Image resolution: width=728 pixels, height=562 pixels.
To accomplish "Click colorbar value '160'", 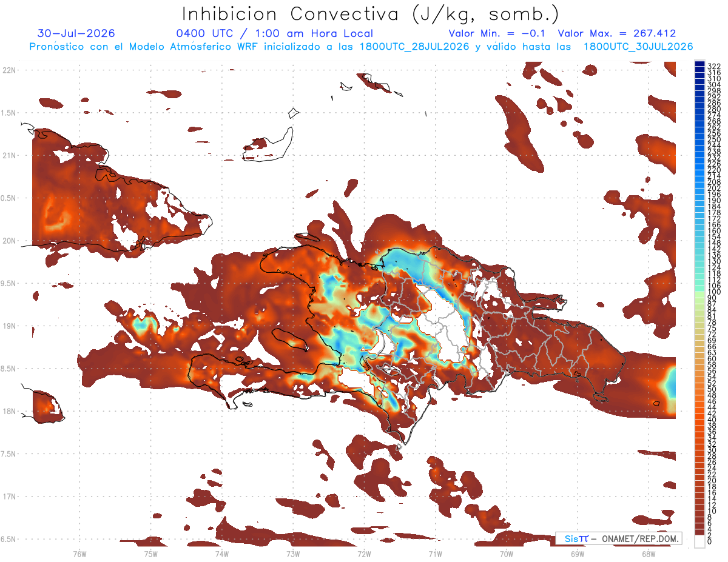I will (x=714, y=230).
